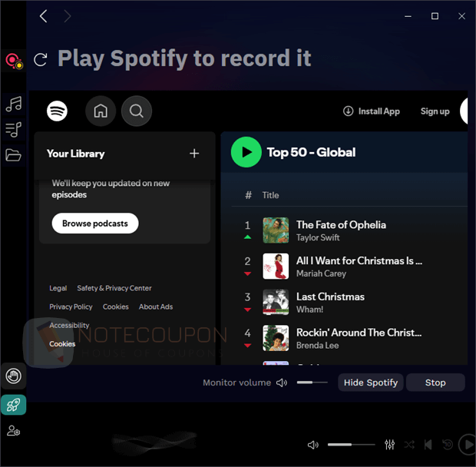Open the Privacy Policy link
Image resolution: width=476 pixels, height=467 pixels.
(x=71, y=307)
